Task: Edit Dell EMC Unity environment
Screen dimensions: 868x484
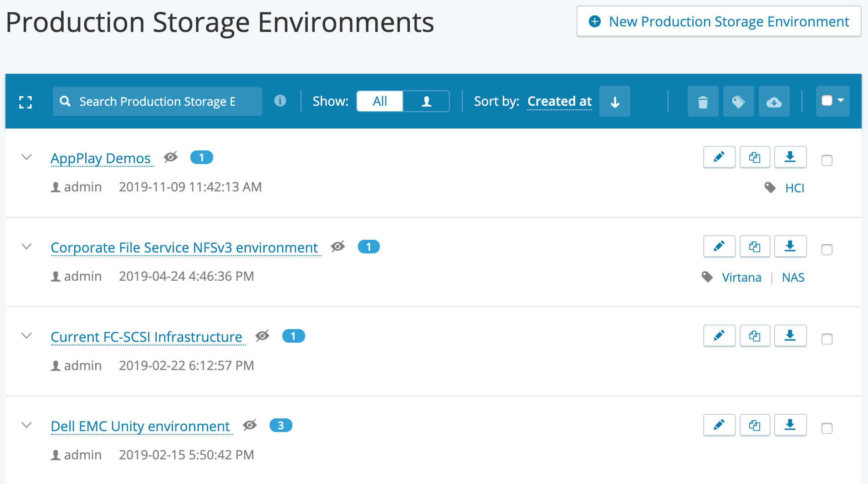Action: [720, 425]
